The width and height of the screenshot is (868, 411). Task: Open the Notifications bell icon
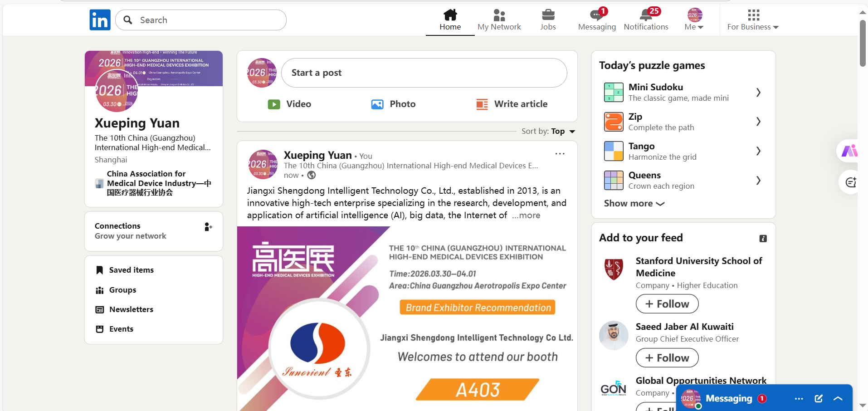[x=646, y=15]
